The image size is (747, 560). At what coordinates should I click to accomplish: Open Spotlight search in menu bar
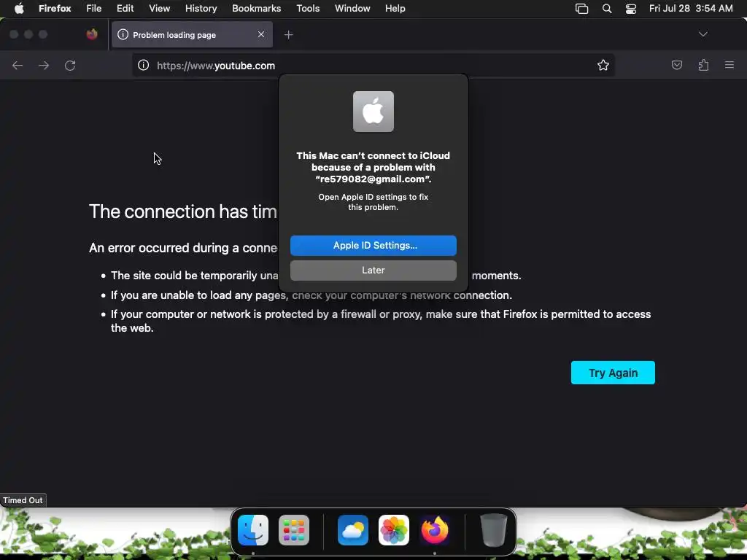607,9
